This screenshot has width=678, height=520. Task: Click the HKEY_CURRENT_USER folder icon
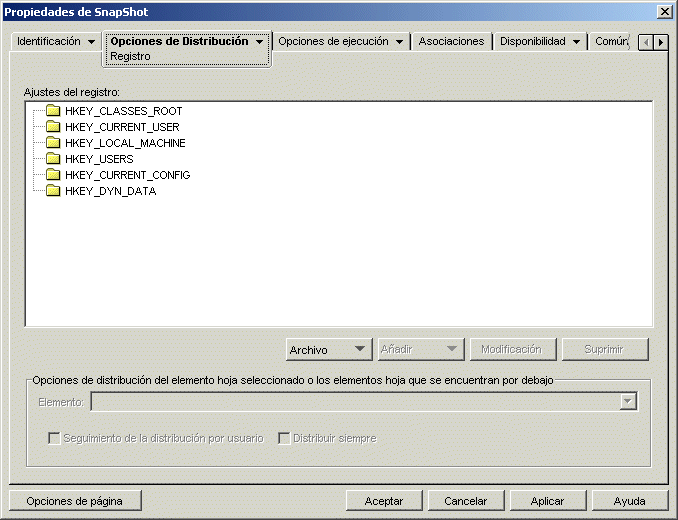(53, 127)
